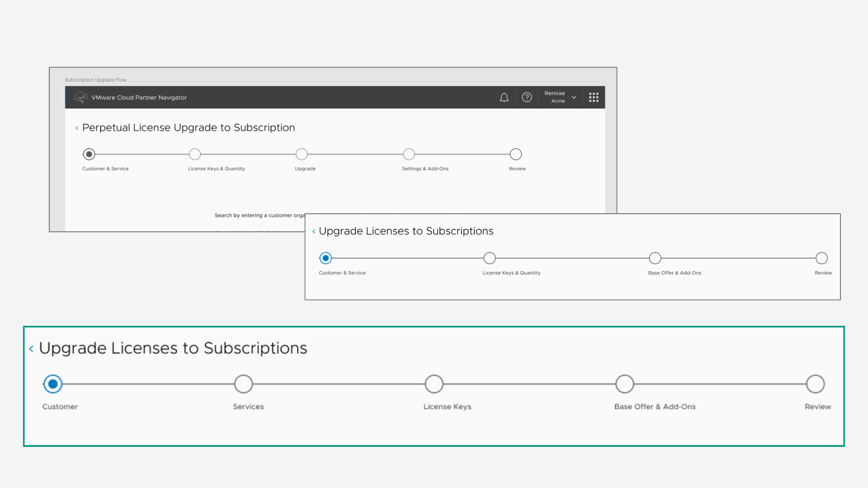Select Base Offer & Add-Ons circle in bottom stepper

point(625,384)
